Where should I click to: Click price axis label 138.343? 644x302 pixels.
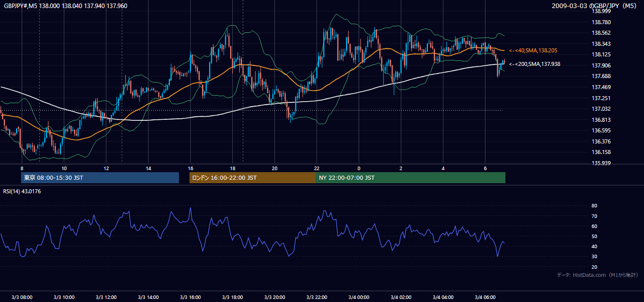600,44
